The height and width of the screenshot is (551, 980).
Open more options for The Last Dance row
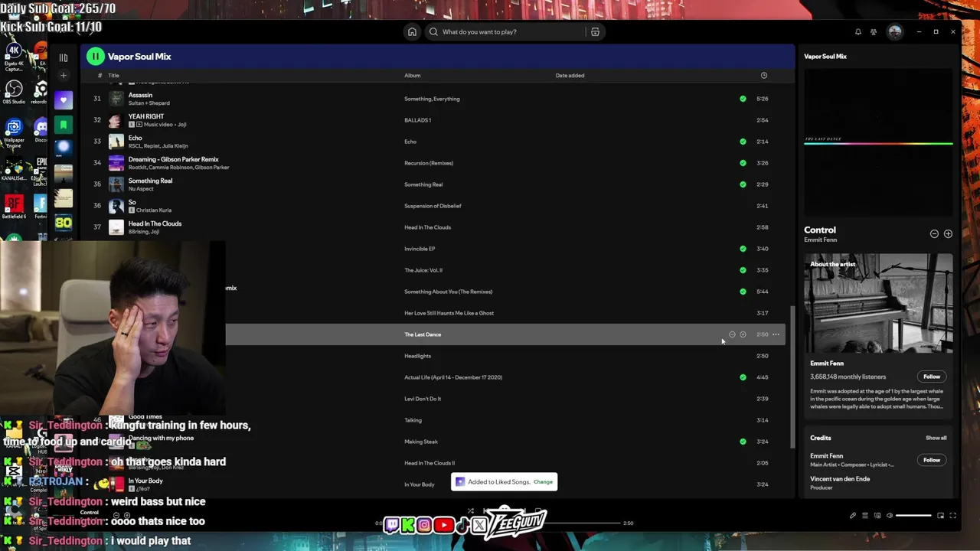(776, 334)
